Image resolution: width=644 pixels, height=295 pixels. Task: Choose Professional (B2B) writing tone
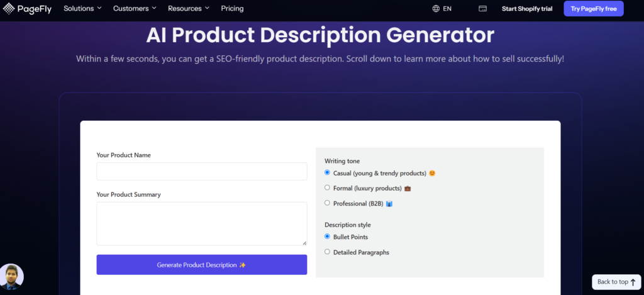pyautogui.click(x=327, y=203)
